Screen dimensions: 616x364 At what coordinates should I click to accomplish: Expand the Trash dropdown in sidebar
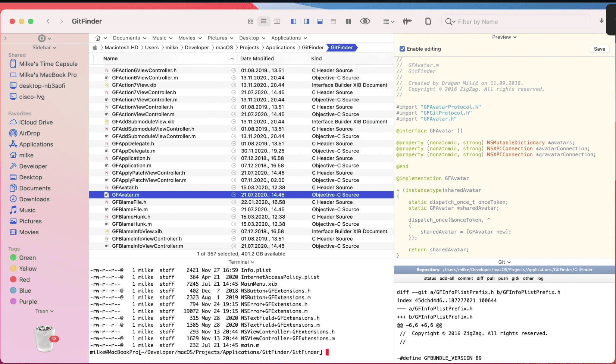(44, 311)
